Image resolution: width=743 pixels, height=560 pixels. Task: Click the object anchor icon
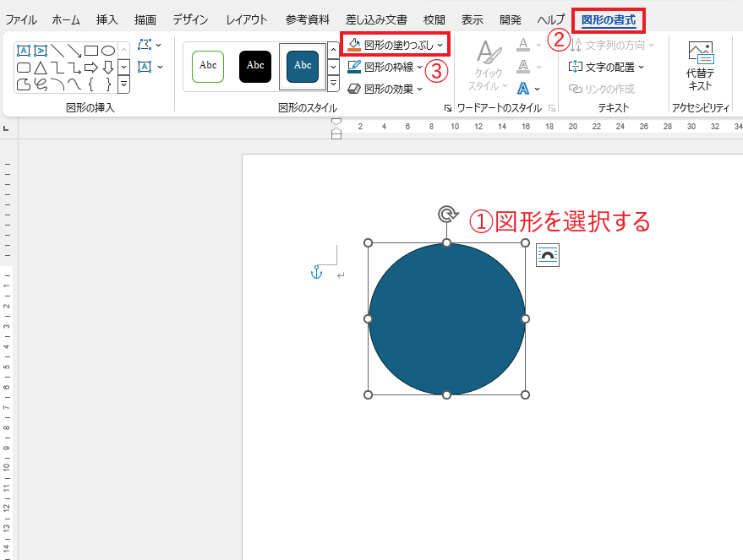click(x=316, y=272)
